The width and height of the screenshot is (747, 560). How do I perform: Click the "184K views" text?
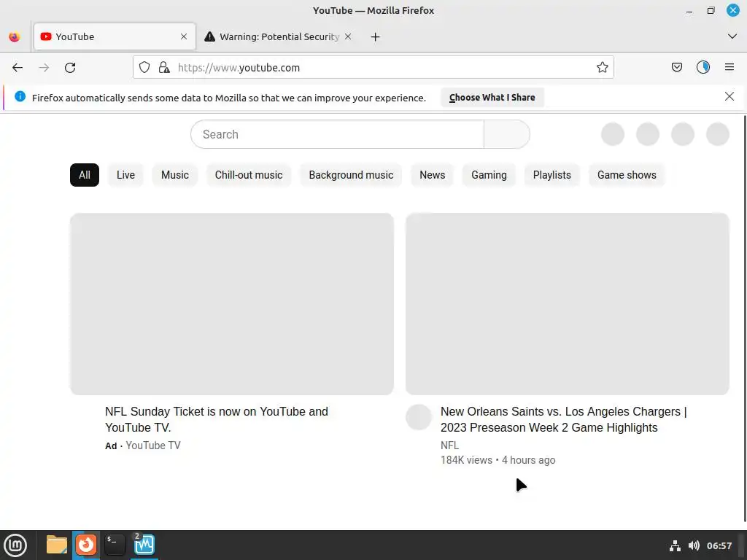tap(466, 461)
